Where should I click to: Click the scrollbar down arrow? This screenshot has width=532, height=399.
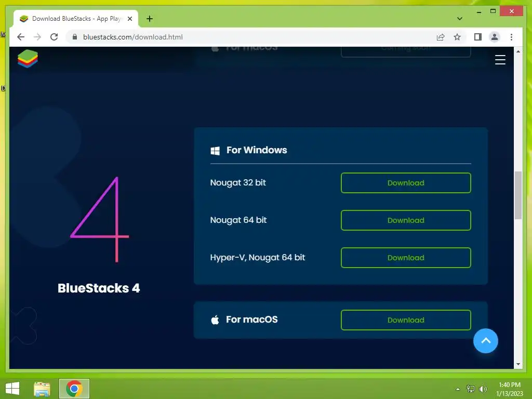coord(518,364)
